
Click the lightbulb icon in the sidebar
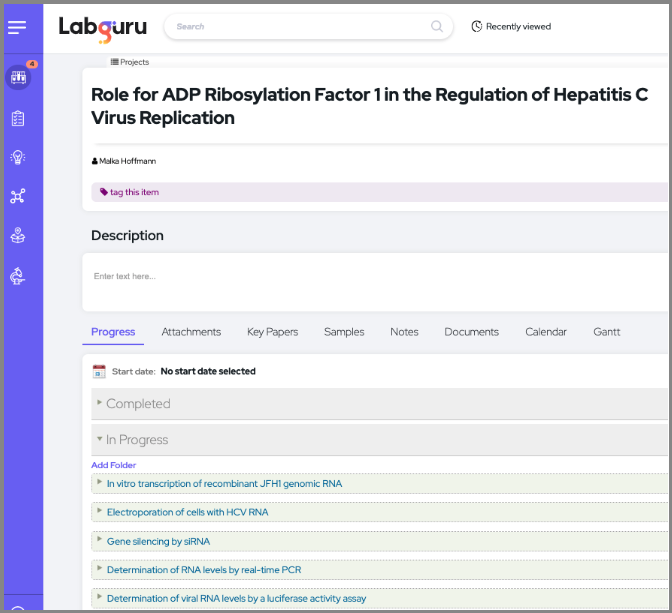[x=18, y=157]
